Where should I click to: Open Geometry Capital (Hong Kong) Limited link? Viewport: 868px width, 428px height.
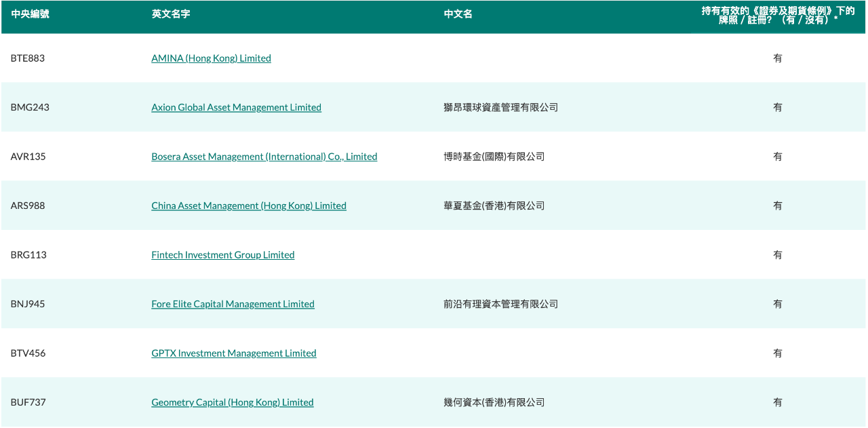click(x=232, y=402)
